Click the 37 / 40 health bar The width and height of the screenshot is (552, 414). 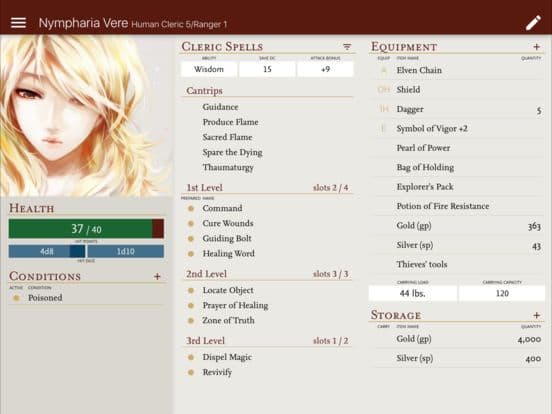[x=86, y=229]
